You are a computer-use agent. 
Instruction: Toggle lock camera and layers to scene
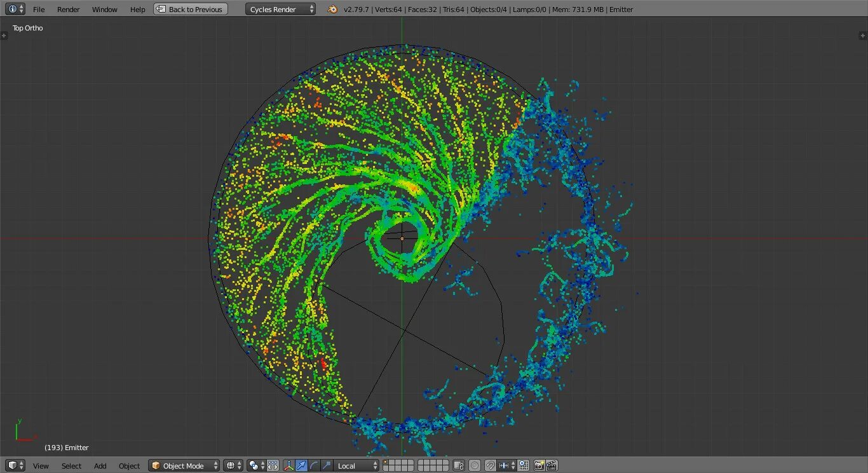coord(459,465)
